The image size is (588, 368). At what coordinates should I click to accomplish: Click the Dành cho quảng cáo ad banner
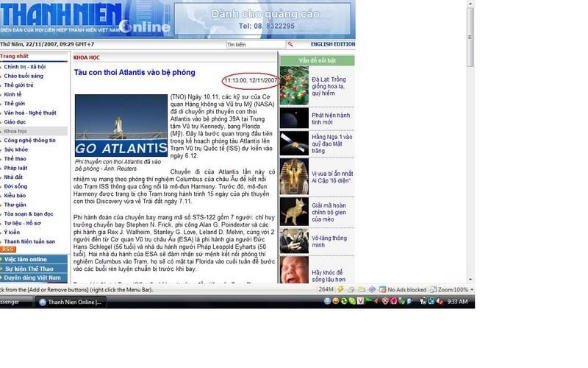tap(263, 19)
